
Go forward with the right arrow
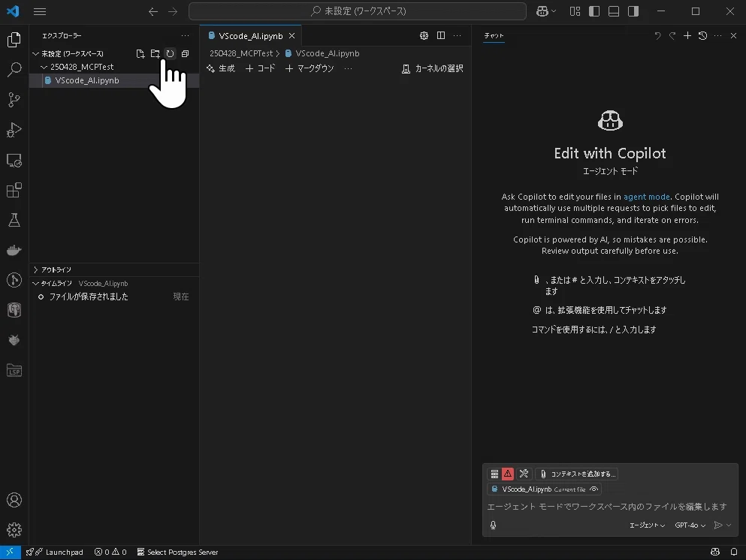click(173, 11)
